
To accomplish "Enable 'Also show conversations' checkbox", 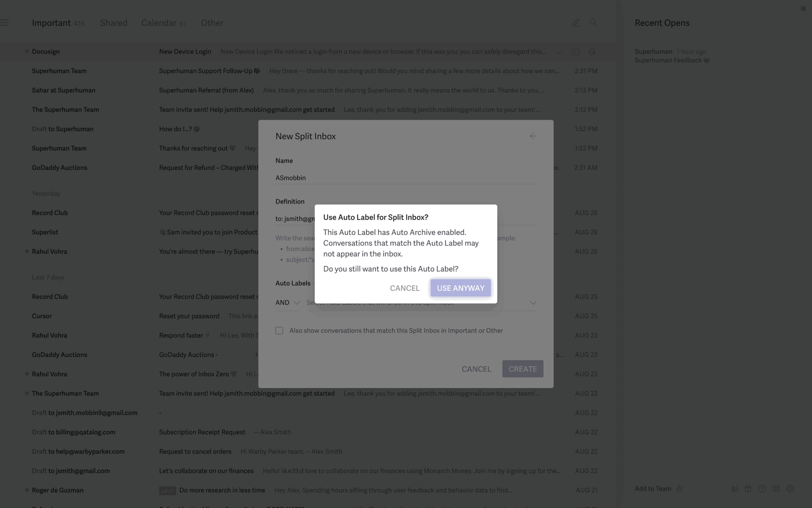I will tap(279, 331).
